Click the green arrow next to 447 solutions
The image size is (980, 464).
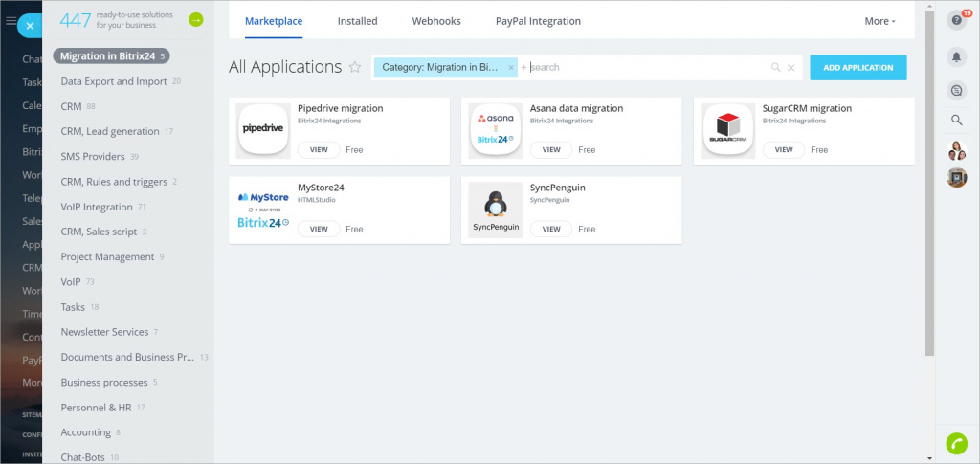click(x=196, y=20)
